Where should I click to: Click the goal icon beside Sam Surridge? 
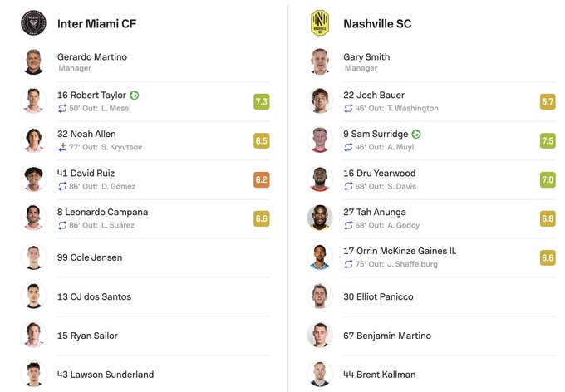pos(416,135)
